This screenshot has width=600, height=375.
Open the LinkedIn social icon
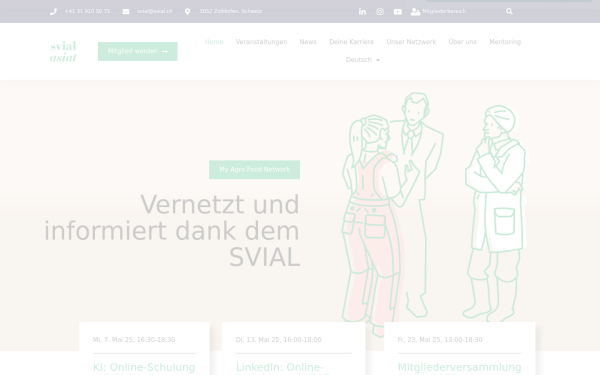tap(362, 12)
